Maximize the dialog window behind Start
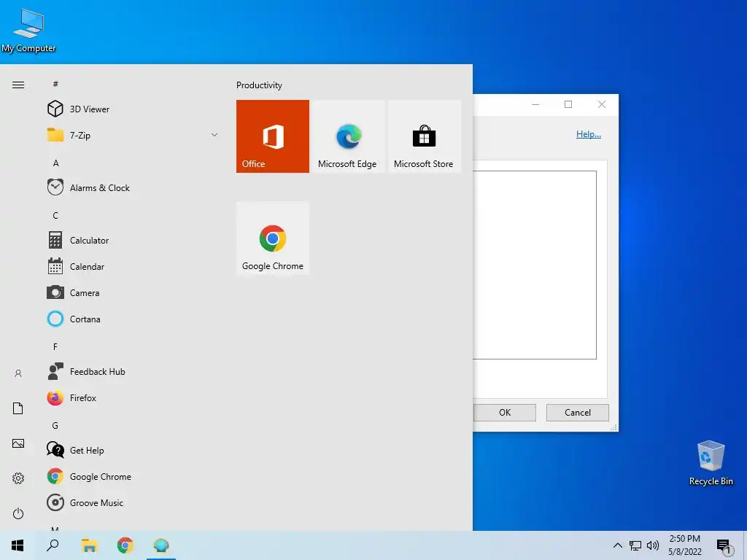 [x=568, y=104]
